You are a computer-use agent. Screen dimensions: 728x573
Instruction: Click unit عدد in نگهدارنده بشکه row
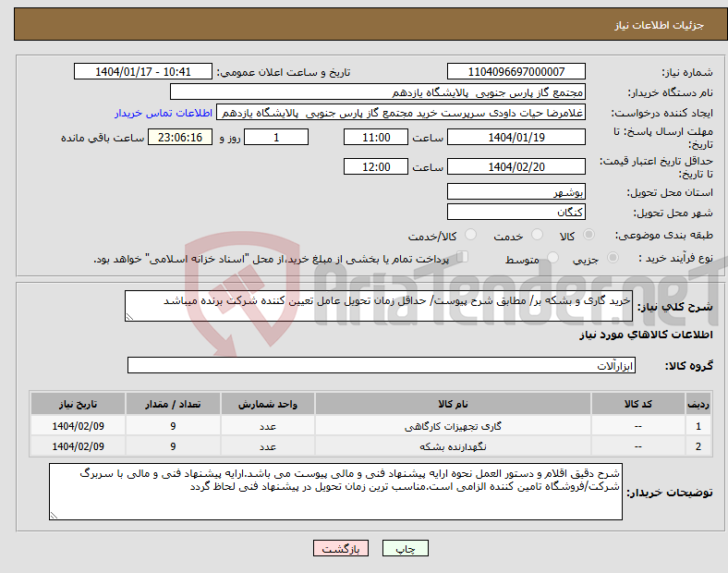click(268, 446)
